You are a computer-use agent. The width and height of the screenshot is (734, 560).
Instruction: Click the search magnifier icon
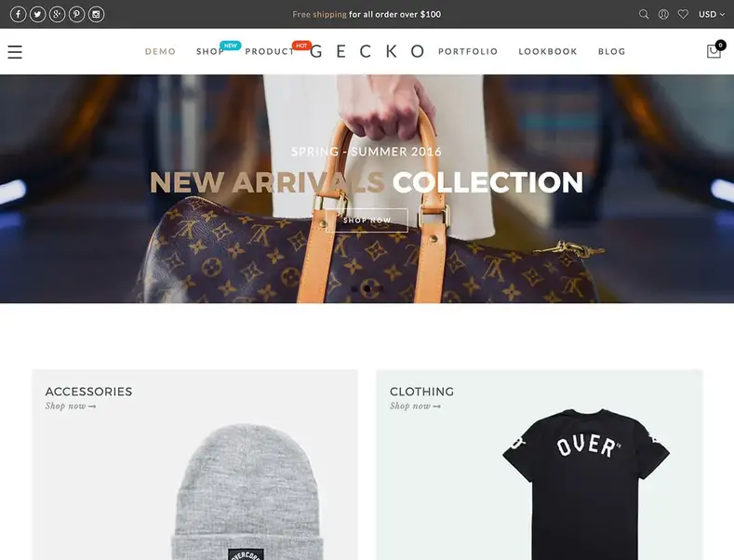click(644, 15)
